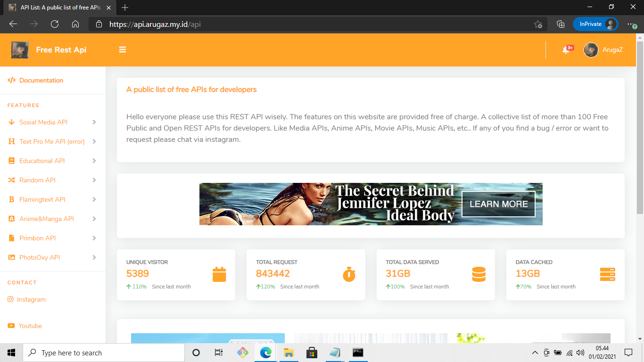Open File Explorer from taskbar
This screenshot has height=362, width=644.
point(289,353)
